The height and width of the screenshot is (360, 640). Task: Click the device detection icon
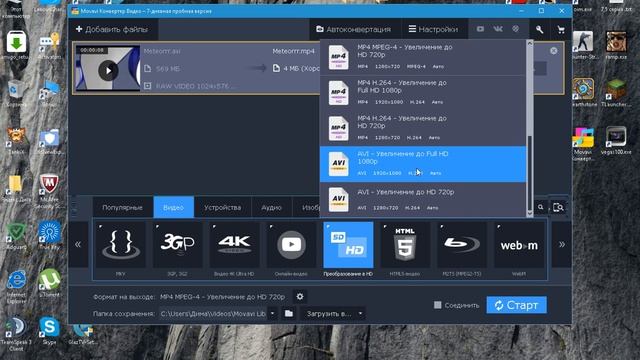click(x=558, y=207)
